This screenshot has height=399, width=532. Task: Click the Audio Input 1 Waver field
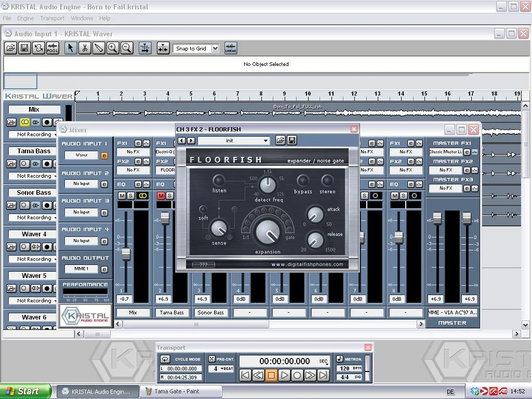(82, 155)
